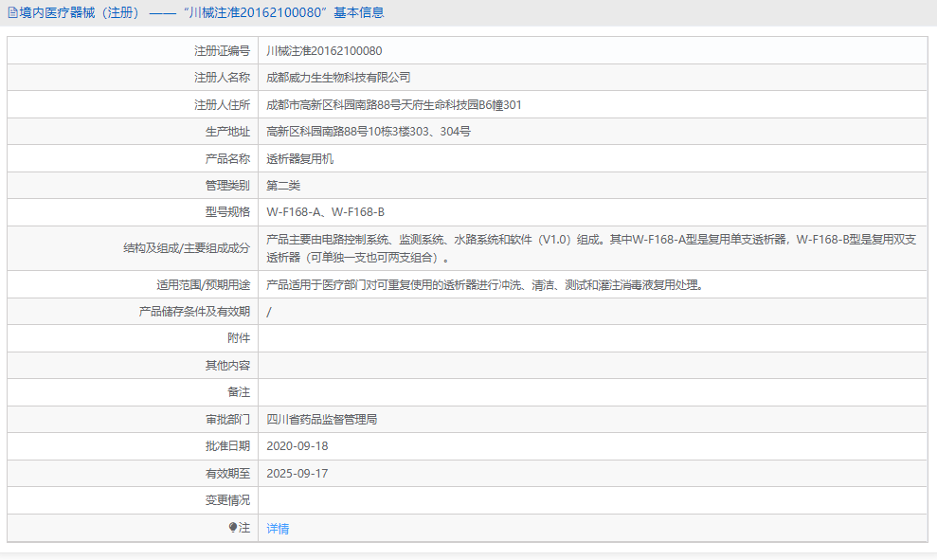
Task: Select the 备注 label
Action: click(x=239, y=392)
